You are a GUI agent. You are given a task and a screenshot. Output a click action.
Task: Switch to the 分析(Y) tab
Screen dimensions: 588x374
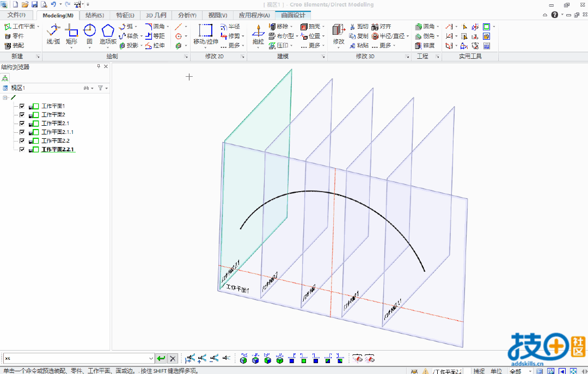point(187,15)
